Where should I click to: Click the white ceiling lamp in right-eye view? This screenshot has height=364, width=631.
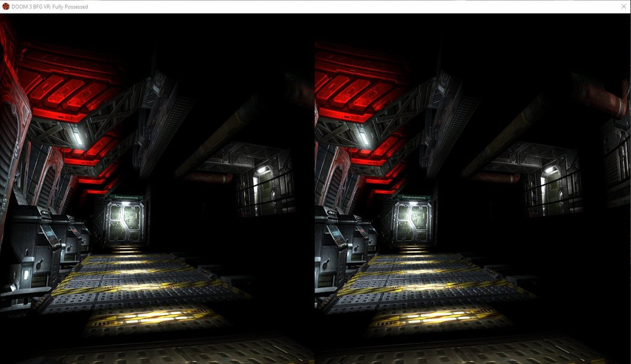pos(363,137)
